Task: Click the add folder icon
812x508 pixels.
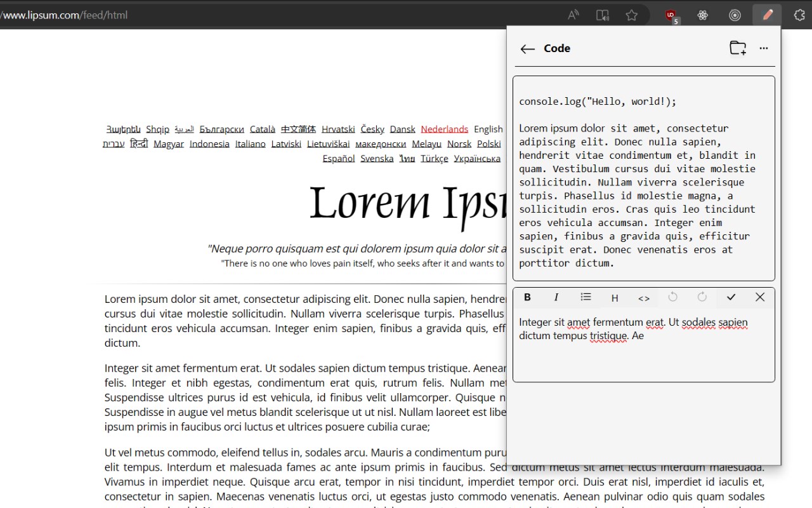Action: point(737,48)
